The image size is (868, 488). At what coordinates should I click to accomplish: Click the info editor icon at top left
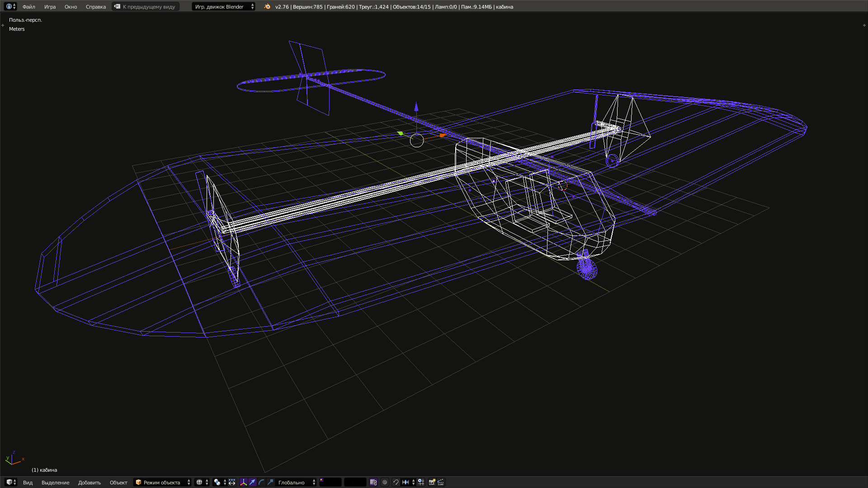9,6
